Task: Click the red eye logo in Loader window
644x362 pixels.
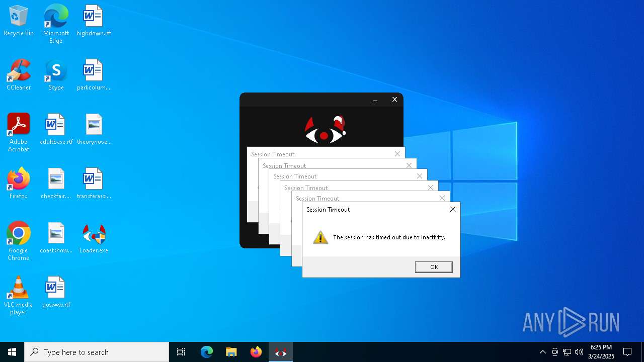Action: pyautogui.click(x=326, y=130)
